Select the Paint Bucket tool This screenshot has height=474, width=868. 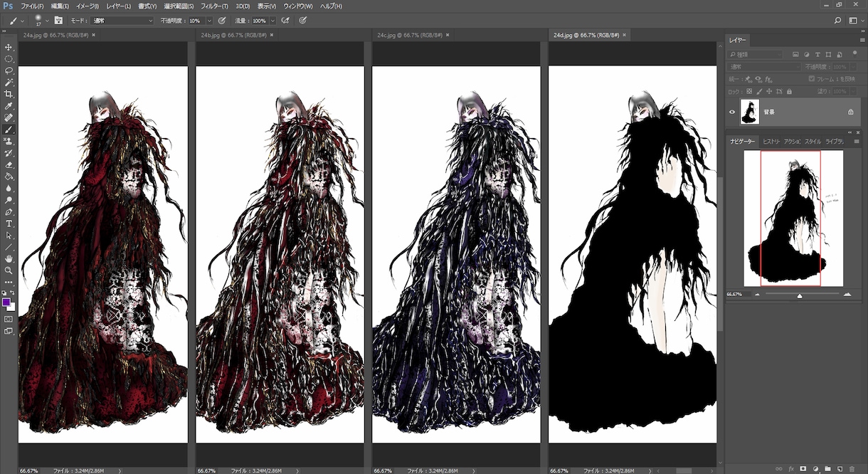[x=9, y=177]
